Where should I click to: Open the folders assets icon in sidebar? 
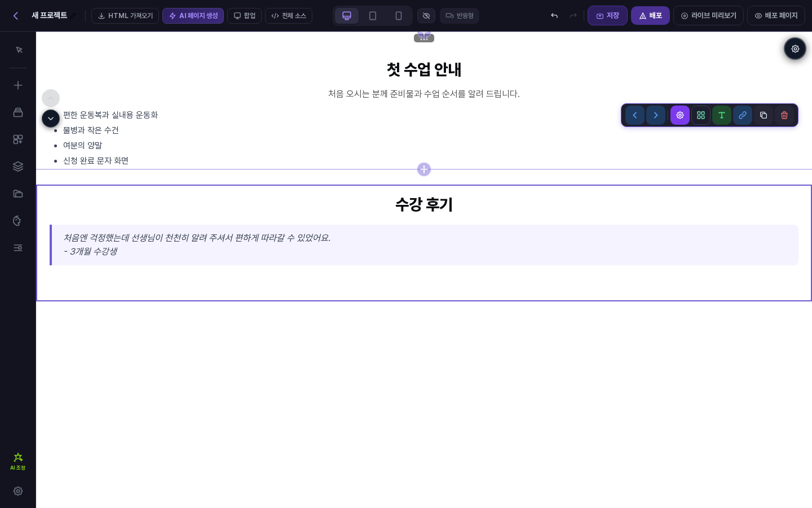(18, 194)
